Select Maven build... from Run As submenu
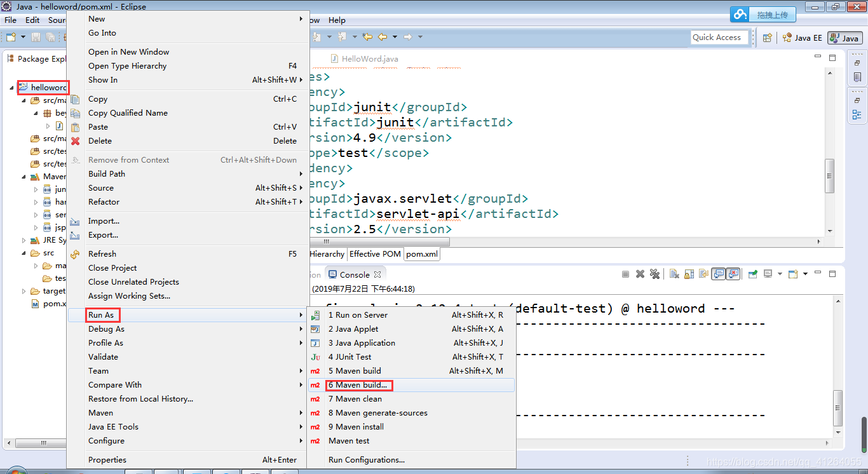The width and height of the screenshot is (868, 474). tap(411, 385)
